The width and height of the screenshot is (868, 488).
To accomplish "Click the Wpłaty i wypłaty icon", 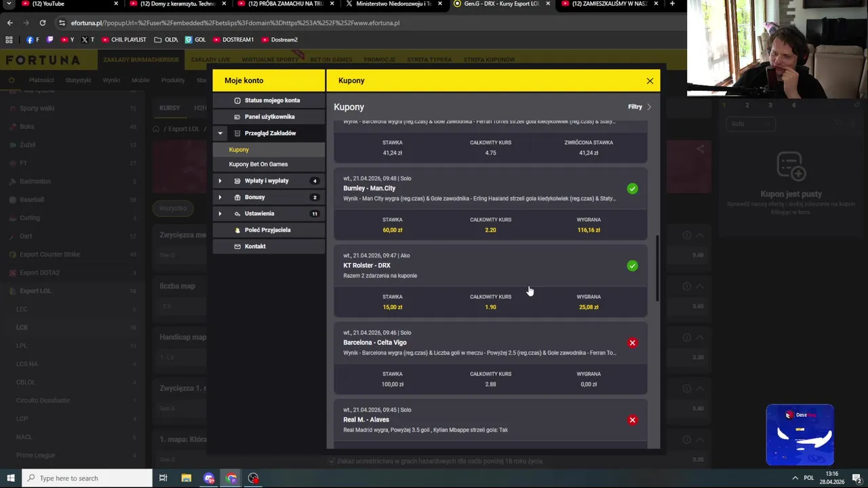I will 237,181.
